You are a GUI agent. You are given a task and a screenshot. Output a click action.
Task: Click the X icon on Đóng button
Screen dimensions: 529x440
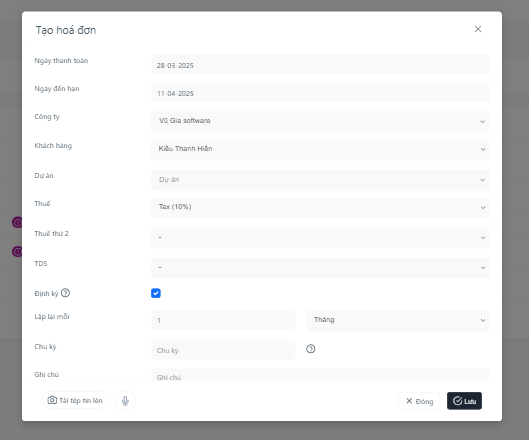click(409, 401)
